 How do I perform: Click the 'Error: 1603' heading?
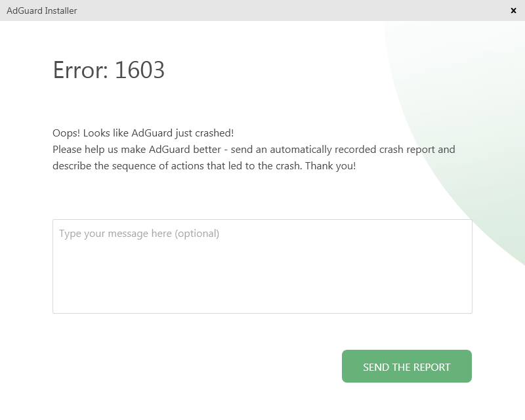108,70
